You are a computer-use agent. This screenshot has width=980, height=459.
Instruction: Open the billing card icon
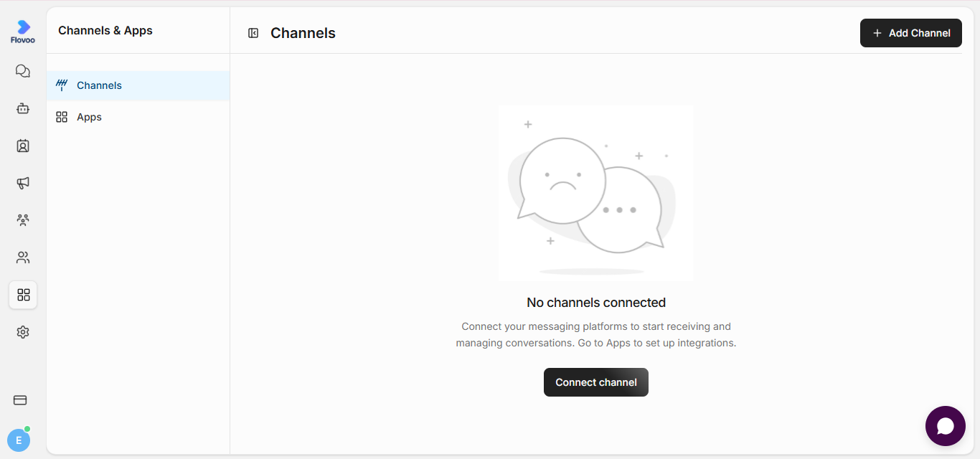click(20, 400)
